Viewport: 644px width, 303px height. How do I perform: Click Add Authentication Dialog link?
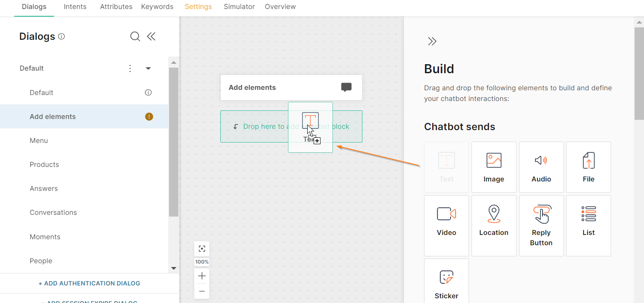89,283
